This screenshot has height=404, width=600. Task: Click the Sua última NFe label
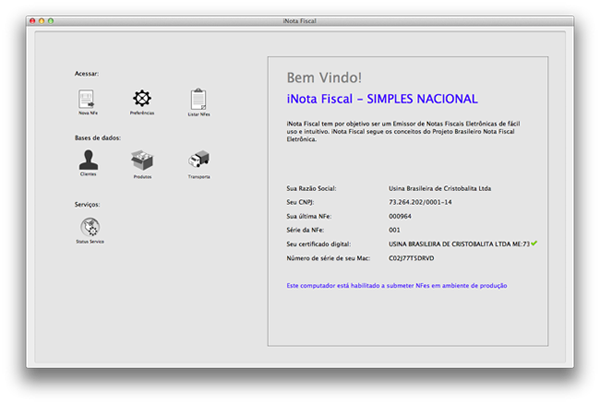309,216
